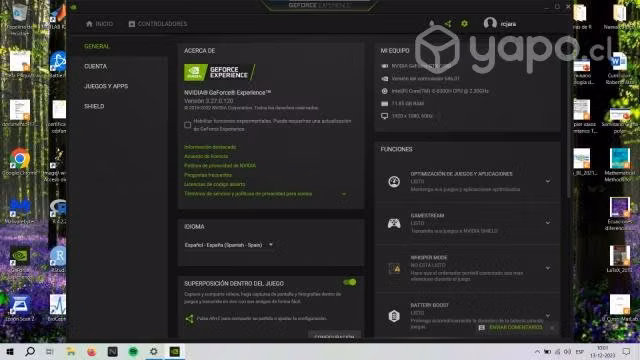The image size is (640, 360).
Task: Expand Optimización de juegos y aplicaciones
Action: click(548, 181)
